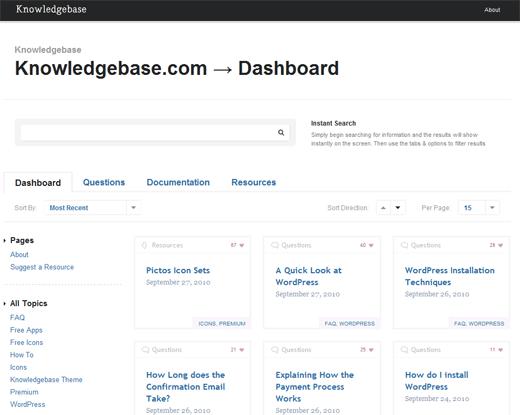
Task: Open the Free Icons topic
Action: point(27,342)
